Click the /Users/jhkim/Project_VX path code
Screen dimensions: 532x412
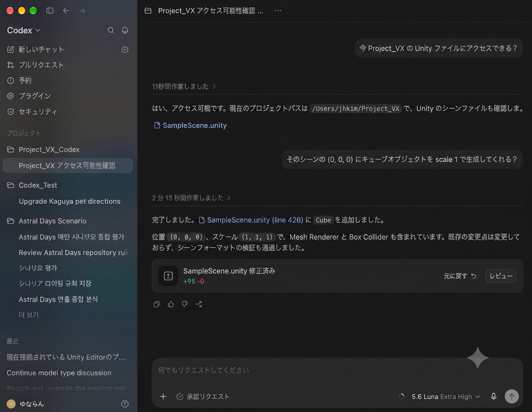tap(356, 109)
